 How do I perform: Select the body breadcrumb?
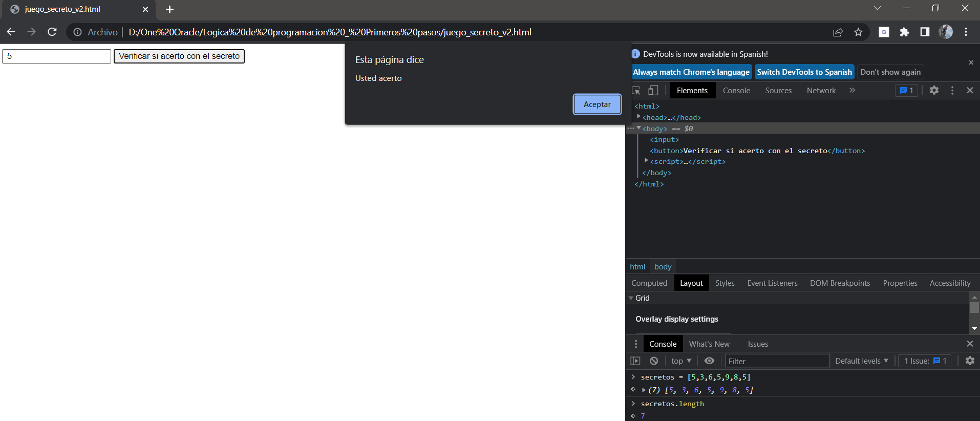click(663, 266)
